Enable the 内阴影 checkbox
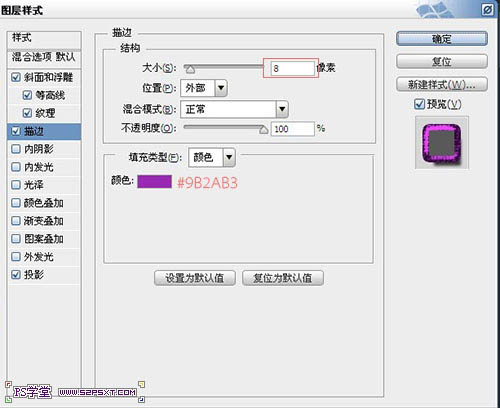The image size is (500, 408). (x=16, y=149)
